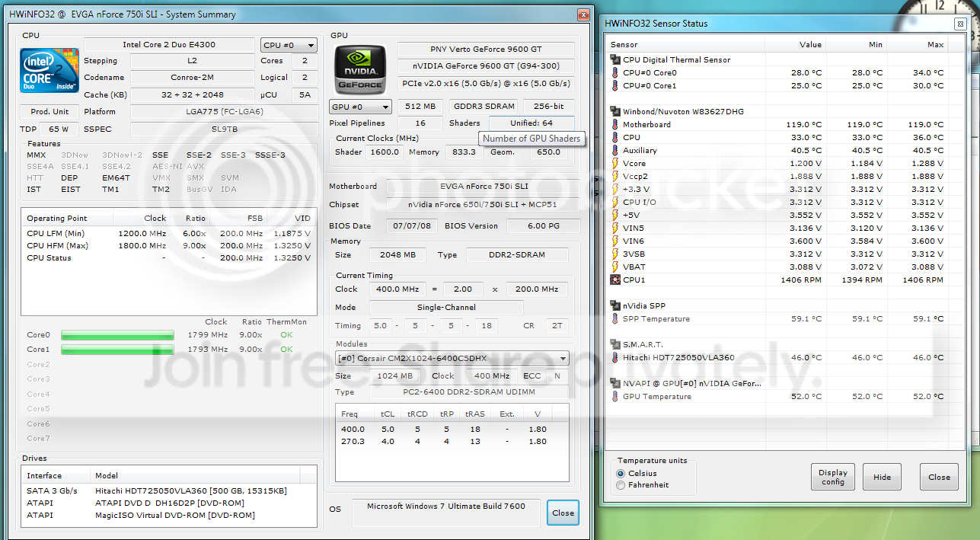The image size is (980, 540).
Task: Click the Value column header
Action: point(810,44)
